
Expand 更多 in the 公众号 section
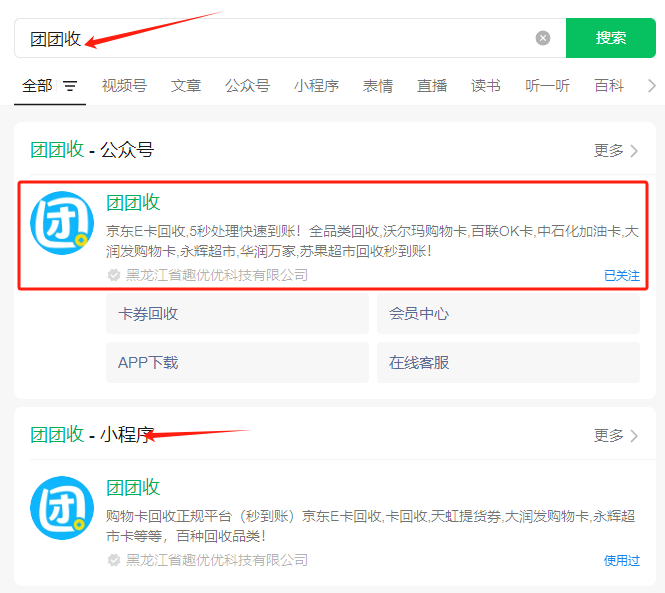(x=615, y=151)
